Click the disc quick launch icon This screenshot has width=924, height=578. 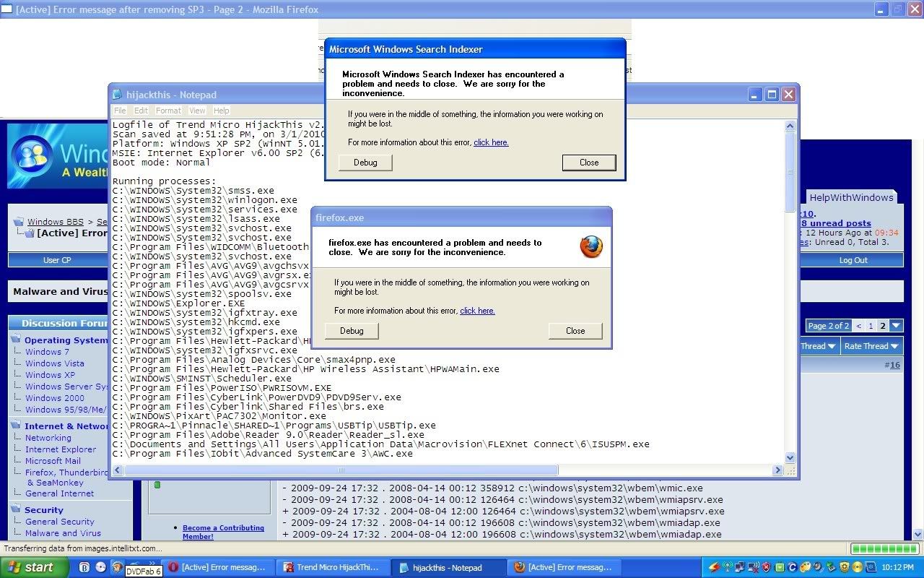[101, 567]
